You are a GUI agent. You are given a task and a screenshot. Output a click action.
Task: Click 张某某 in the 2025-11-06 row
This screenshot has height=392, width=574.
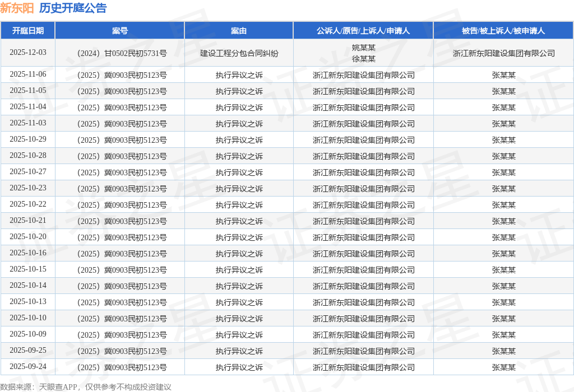point(504,76)
